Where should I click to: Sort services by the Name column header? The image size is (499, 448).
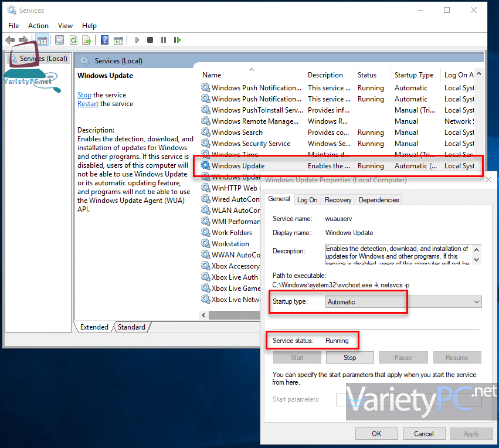pyautogui.click(x=252, y=75)
